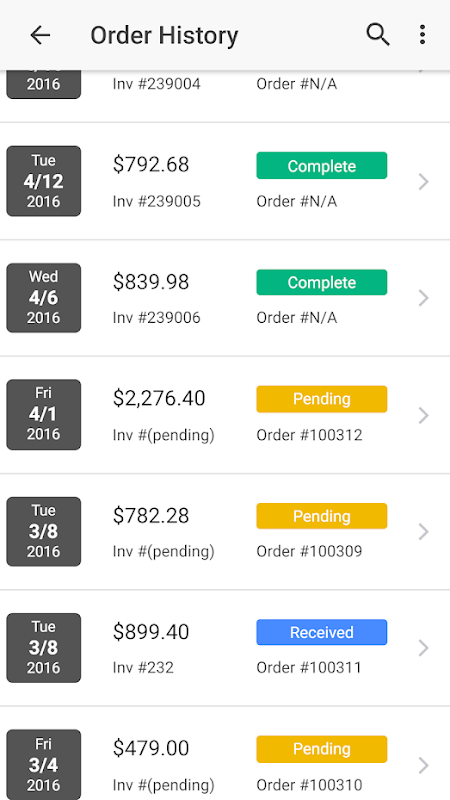Viewport: 450px width, 800px height.
Task: Click the Order History title
Action: point(164,36)
